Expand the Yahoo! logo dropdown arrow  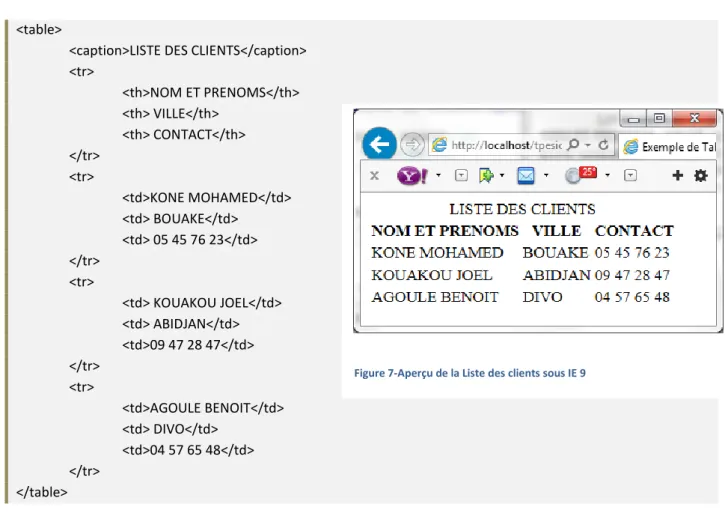click(x=438, y=175)
